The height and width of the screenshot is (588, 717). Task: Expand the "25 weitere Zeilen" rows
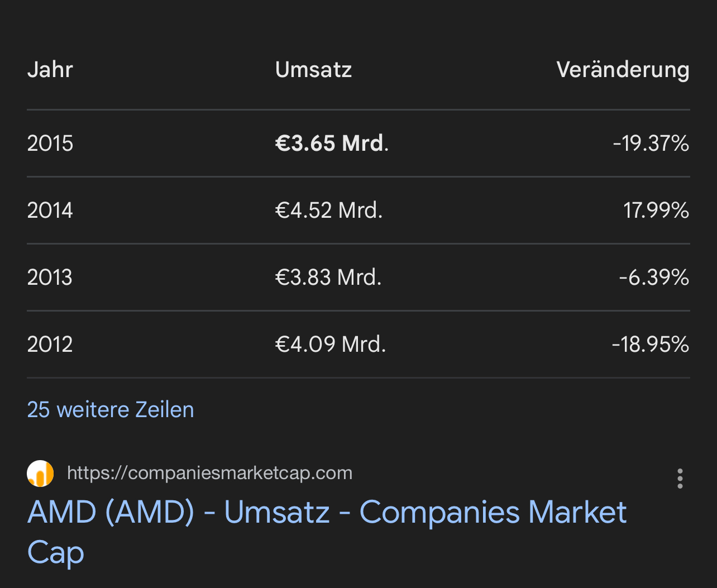coord(111,409)
